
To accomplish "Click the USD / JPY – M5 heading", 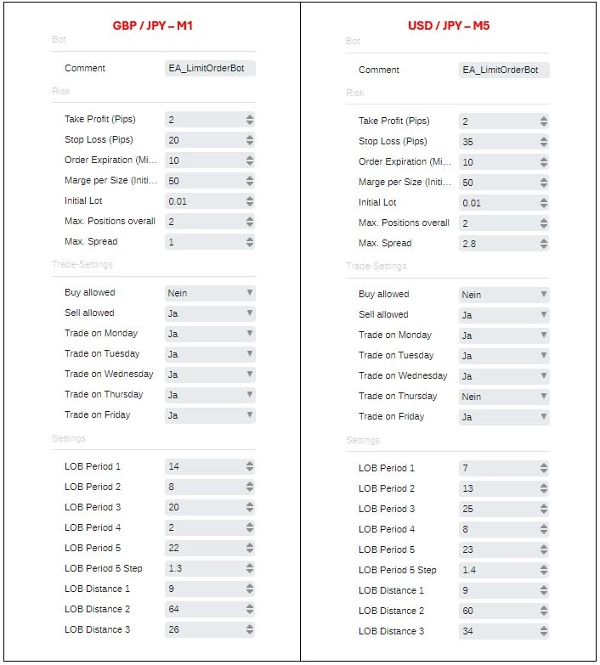I will coord(450,24).
